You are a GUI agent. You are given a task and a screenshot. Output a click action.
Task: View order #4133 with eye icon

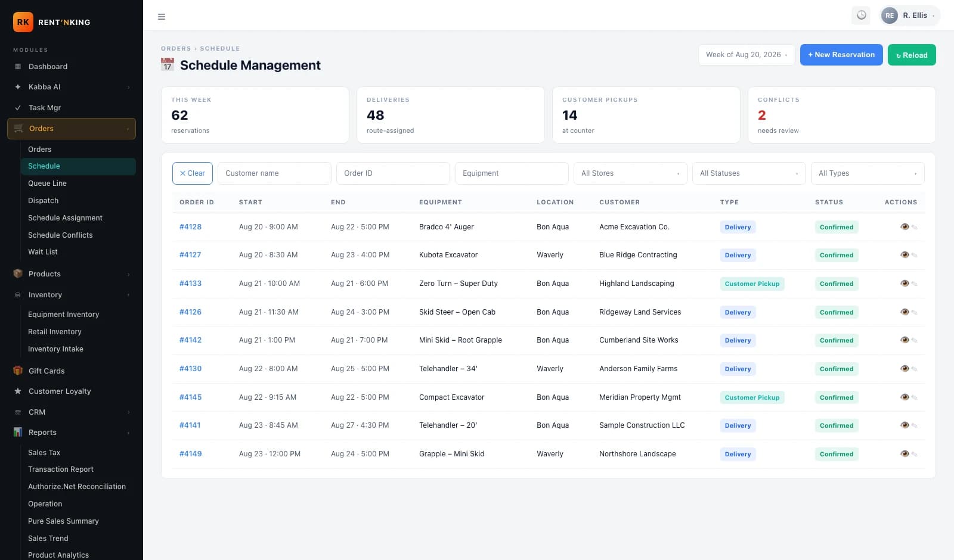[905, 284]
